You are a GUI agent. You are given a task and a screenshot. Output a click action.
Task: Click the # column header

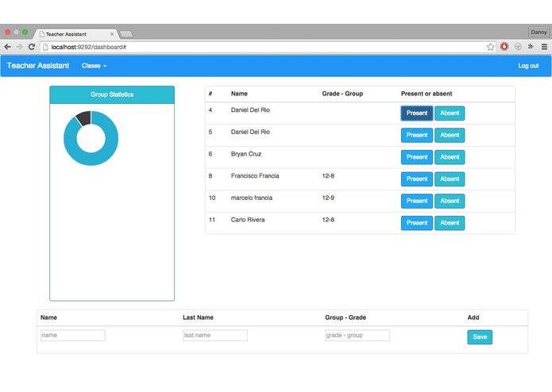(210, 94)
